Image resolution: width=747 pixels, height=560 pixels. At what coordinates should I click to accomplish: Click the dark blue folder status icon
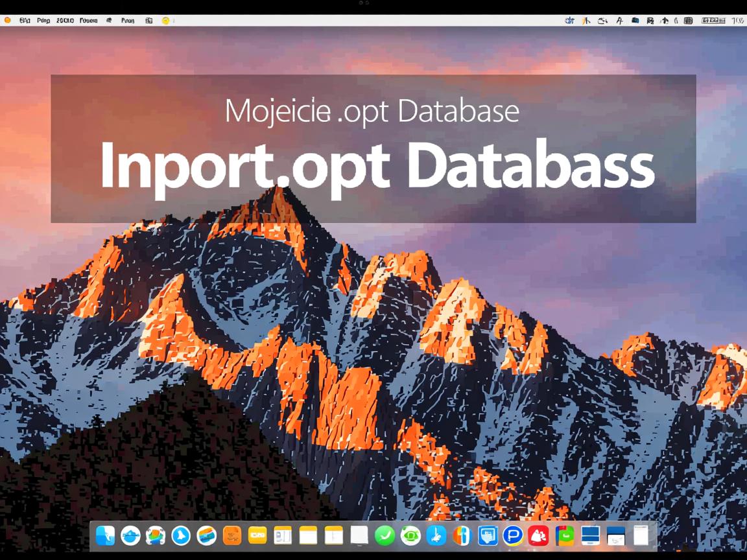pyautogui.click(x=634, y=21)
